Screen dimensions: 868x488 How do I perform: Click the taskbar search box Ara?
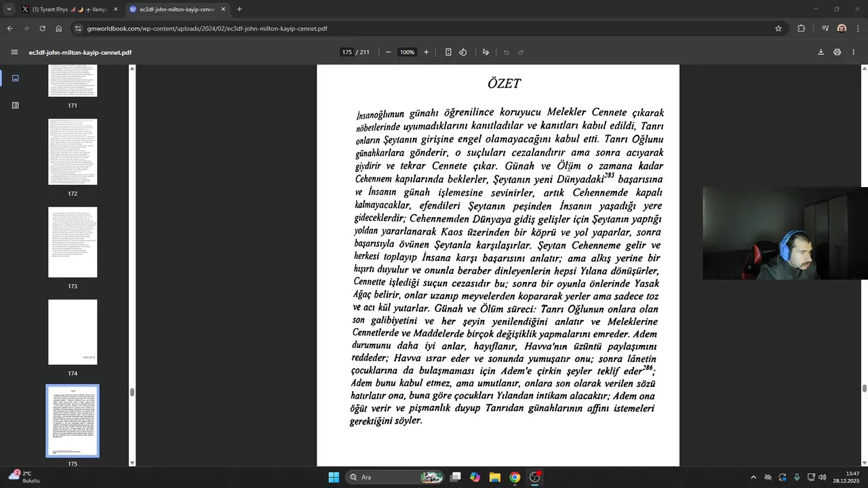396,477
